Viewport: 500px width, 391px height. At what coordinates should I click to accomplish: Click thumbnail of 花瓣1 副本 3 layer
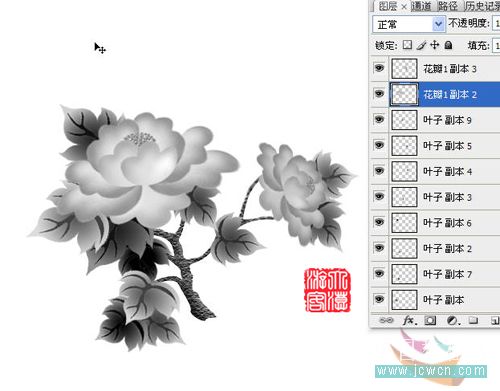coord(404,69)
